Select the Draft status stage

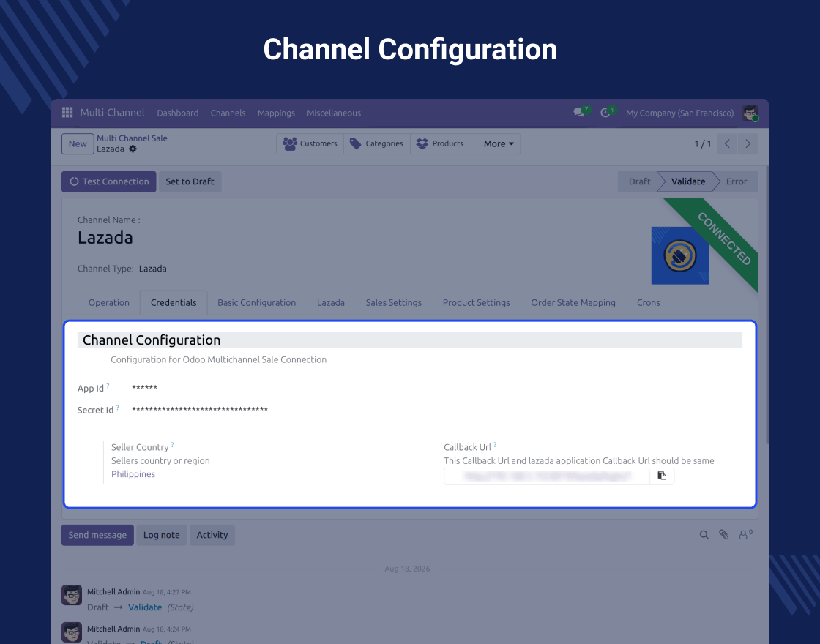[639, 181]
